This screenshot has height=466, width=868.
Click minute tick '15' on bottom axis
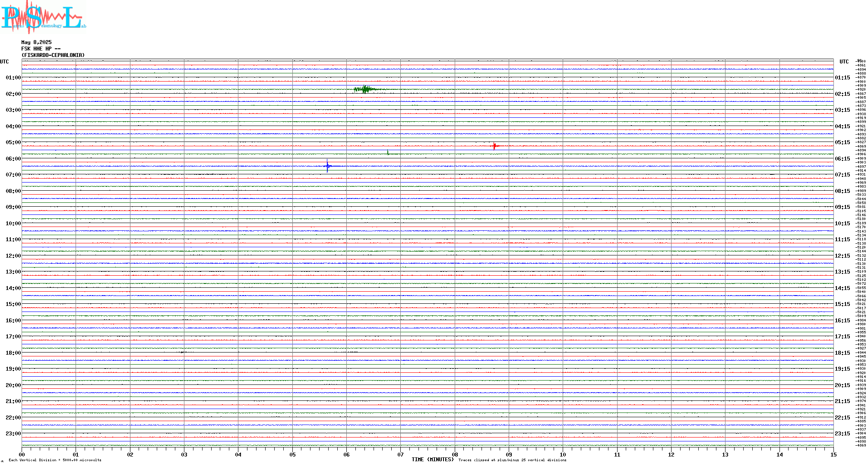(x=833, y=454)
